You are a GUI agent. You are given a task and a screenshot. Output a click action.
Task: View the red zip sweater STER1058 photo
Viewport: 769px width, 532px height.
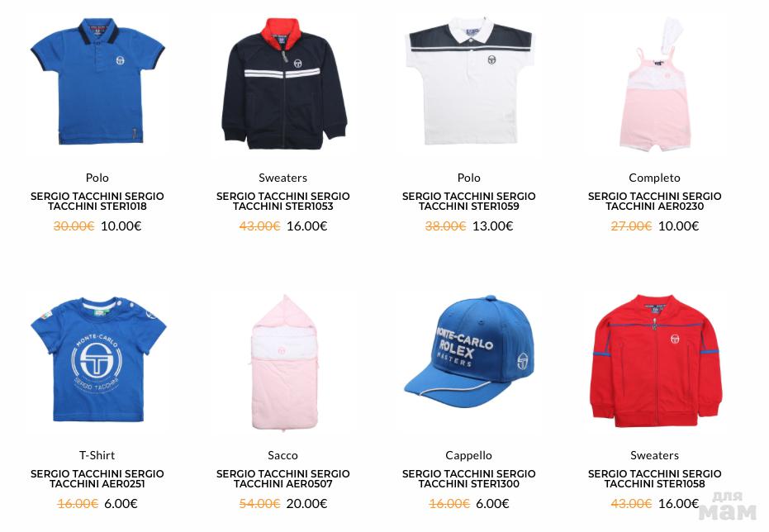656,361
